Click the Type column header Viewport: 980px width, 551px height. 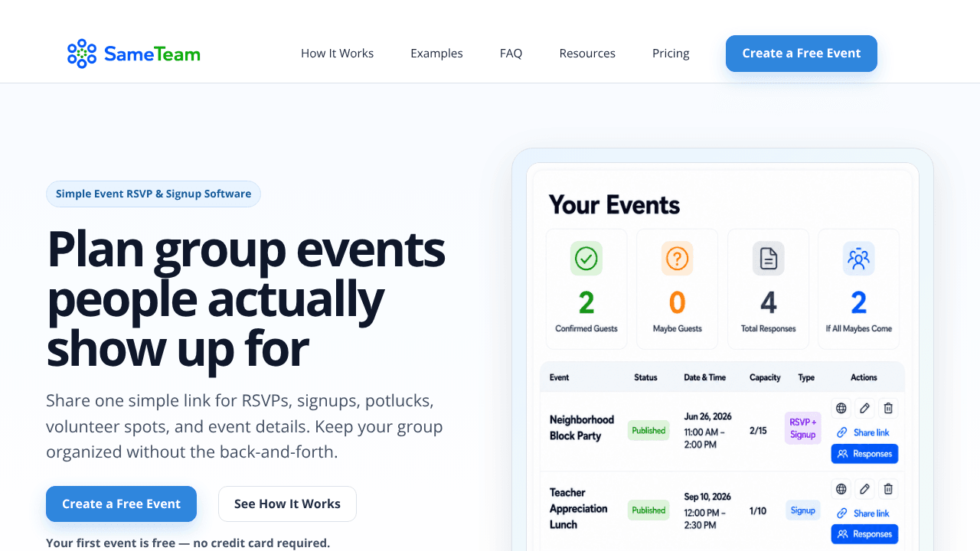(x=806, y=377)
